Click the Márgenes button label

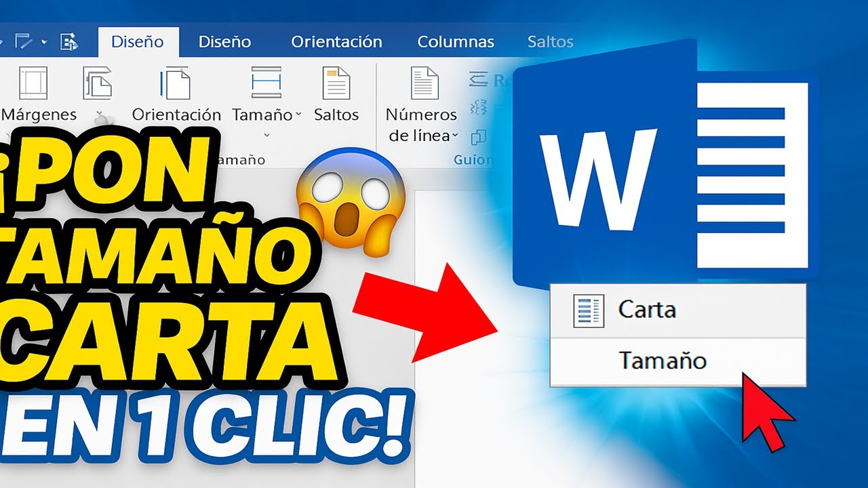point(39,115)
